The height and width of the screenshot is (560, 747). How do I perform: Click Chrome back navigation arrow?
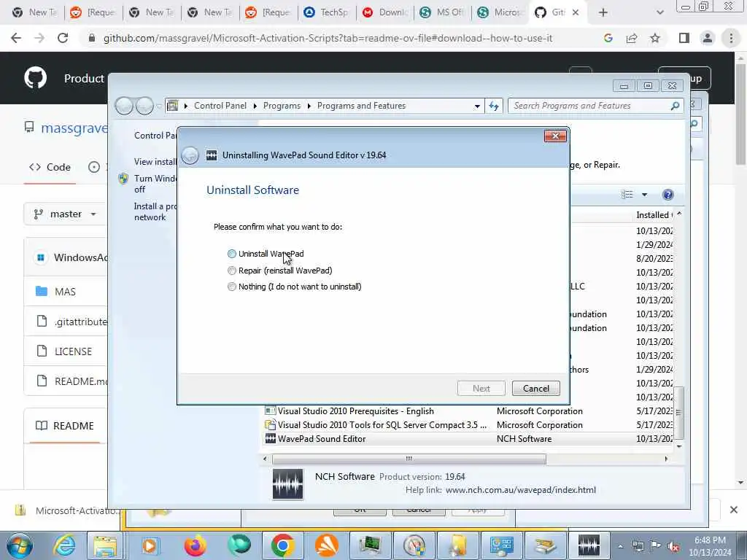click(x=16, y=38)
